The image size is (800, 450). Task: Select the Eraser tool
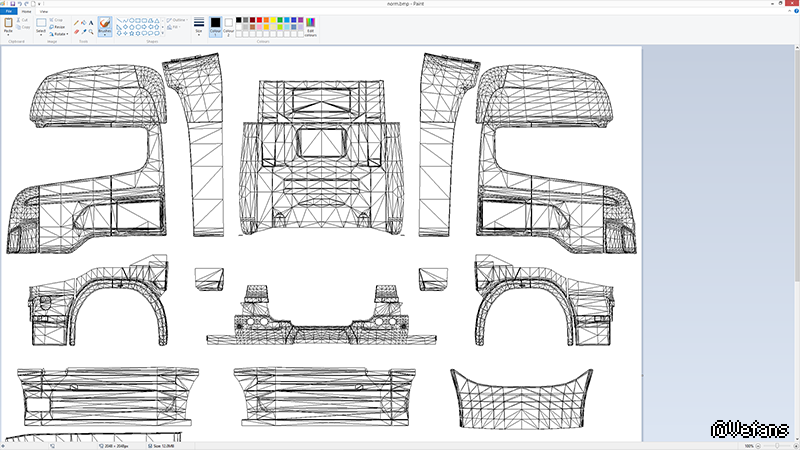(76, 30)
